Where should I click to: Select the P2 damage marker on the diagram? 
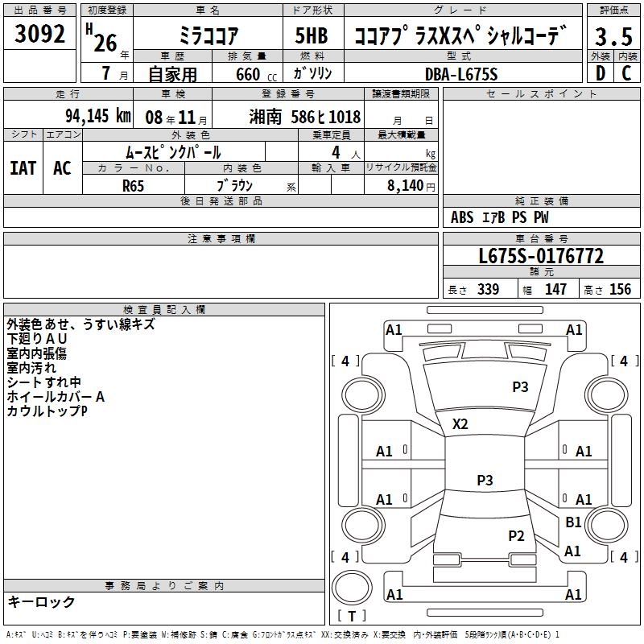click(x=516, y=535)
